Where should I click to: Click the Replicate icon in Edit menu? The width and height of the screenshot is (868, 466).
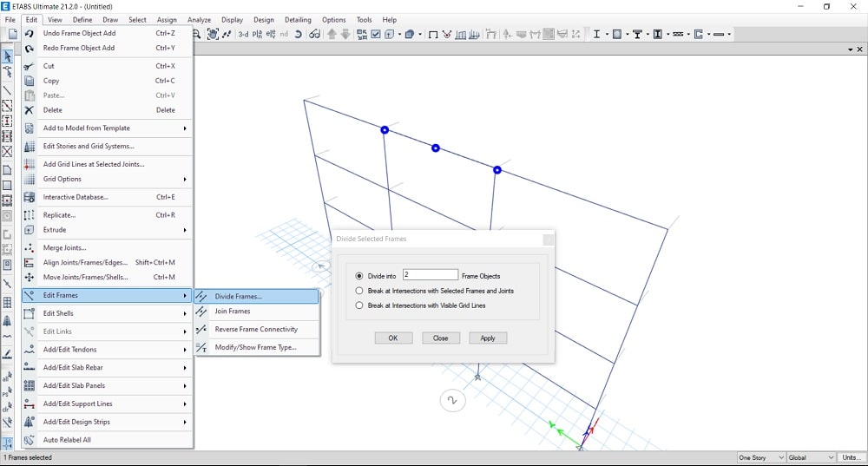point(30,215)
